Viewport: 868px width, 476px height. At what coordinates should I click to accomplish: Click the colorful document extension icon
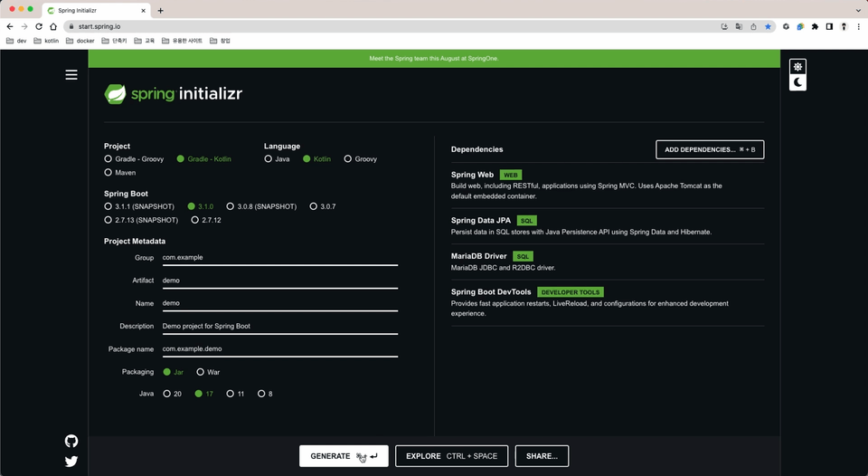800,26
